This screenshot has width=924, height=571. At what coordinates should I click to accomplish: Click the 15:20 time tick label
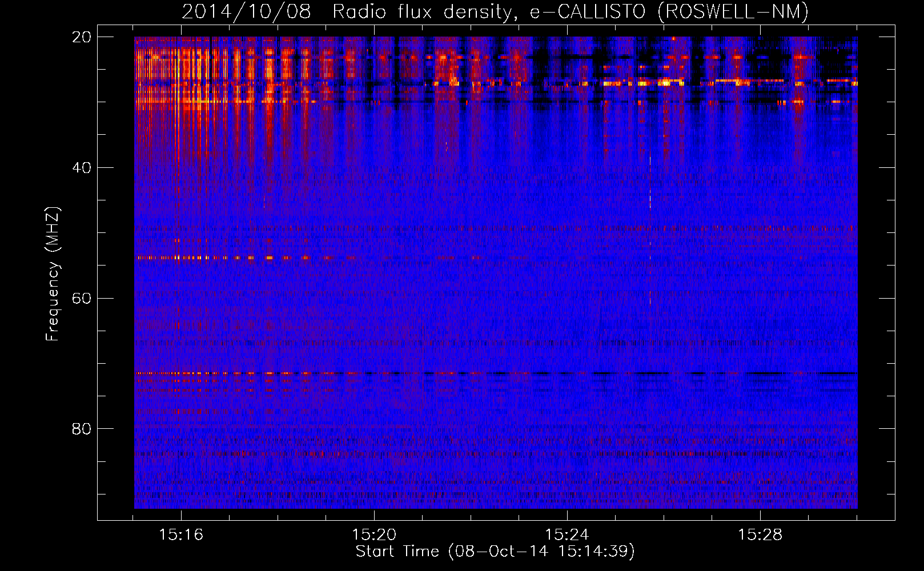[374, 534]
